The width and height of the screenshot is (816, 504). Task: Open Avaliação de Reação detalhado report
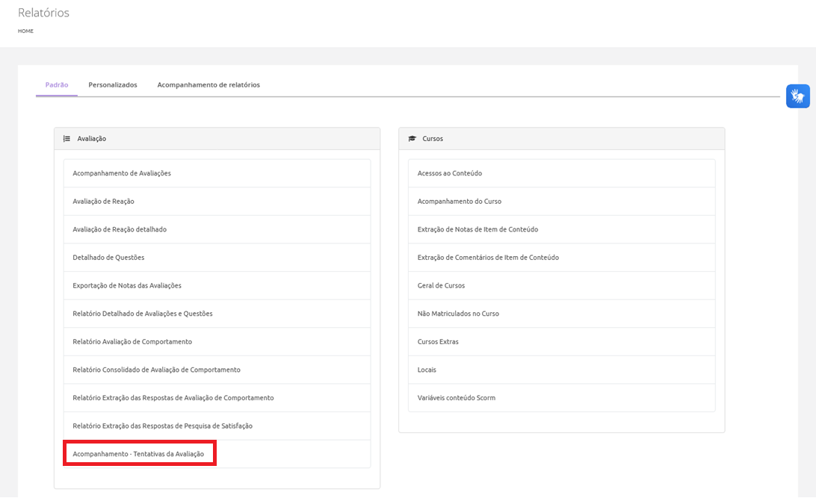[x=217, y=229]
